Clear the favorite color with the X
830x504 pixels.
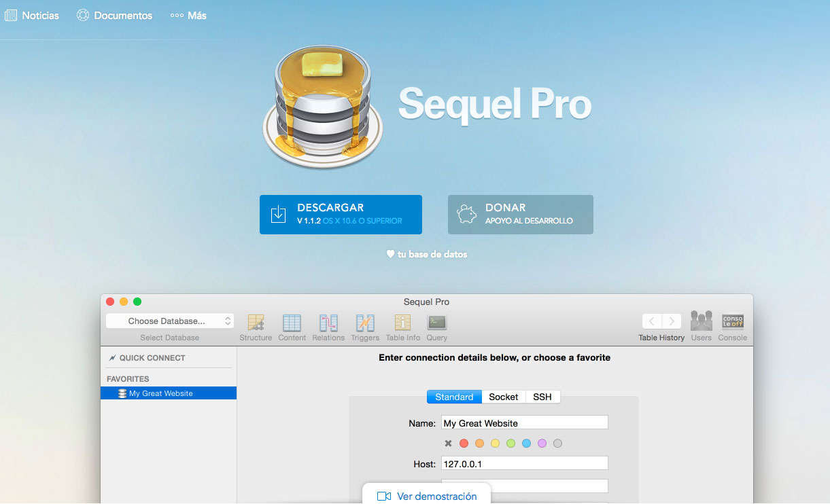tap(448, 444)
